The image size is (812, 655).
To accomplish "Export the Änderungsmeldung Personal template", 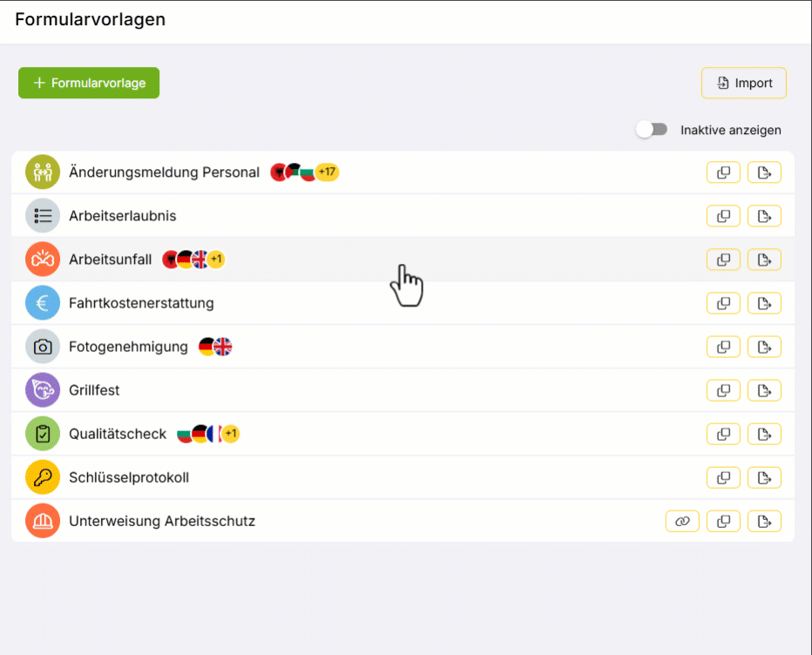I will tap(764, 172).
